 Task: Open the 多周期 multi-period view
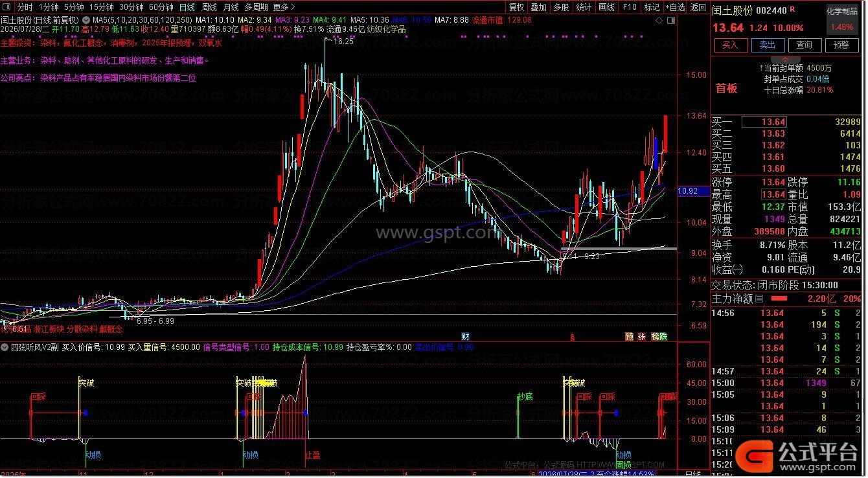257,7
